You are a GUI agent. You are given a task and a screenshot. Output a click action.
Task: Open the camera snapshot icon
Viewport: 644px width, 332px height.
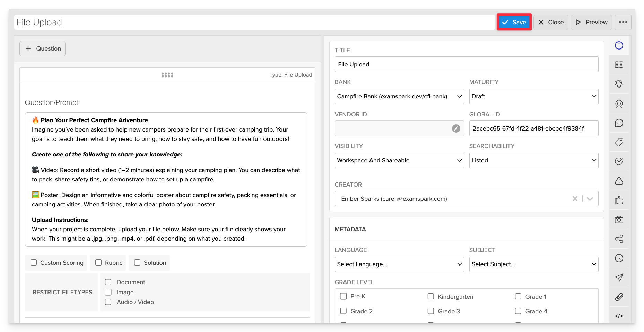[619, 219]
